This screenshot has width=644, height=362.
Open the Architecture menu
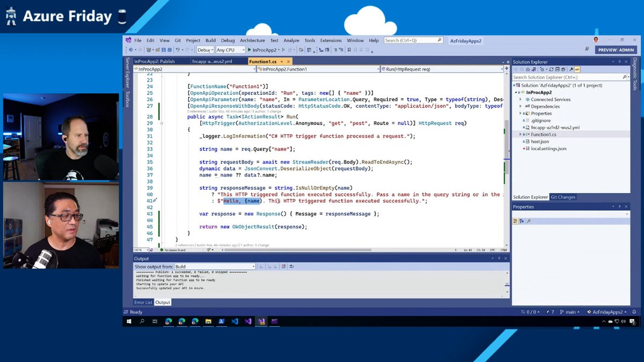[x=252, y=40]
